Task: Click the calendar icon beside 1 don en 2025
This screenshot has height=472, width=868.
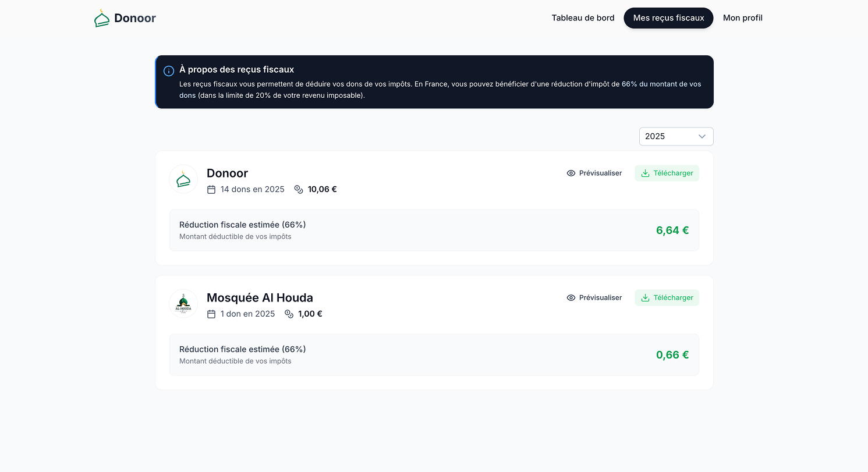Action: [211, 314]
